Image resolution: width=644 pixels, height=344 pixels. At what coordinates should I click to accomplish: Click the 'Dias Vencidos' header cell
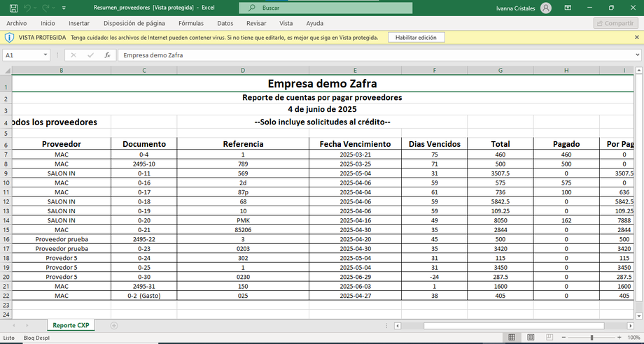coord(435,144)
